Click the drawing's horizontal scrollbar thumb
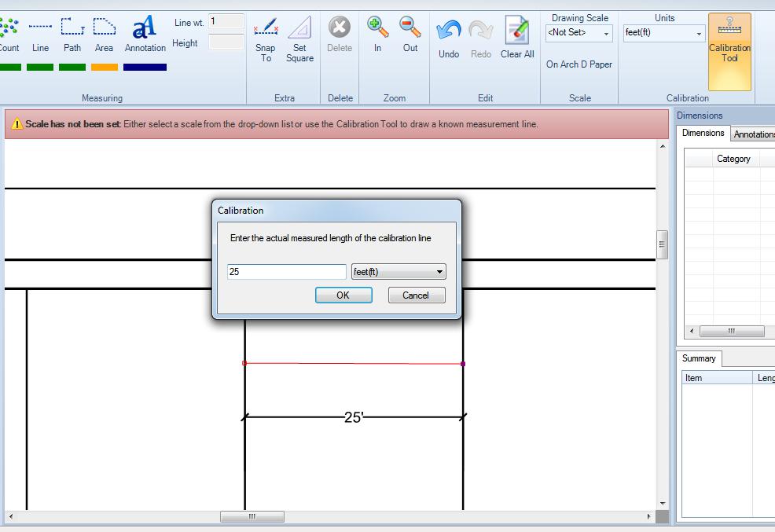The image size is (775, 532). pos(252,517)
